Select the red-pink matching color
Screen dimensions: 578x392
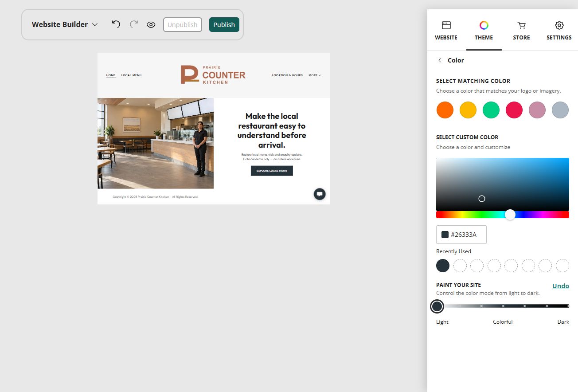[514, 110]
